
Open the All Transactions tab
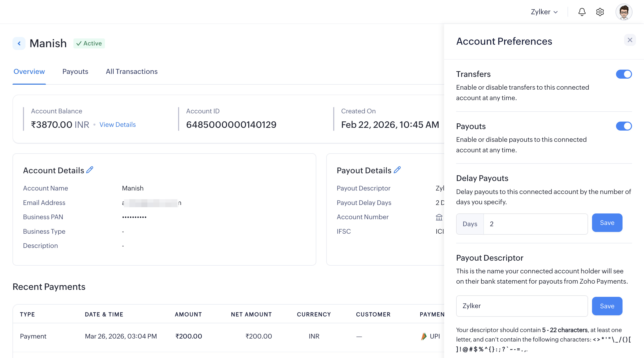tap(131, 71)
